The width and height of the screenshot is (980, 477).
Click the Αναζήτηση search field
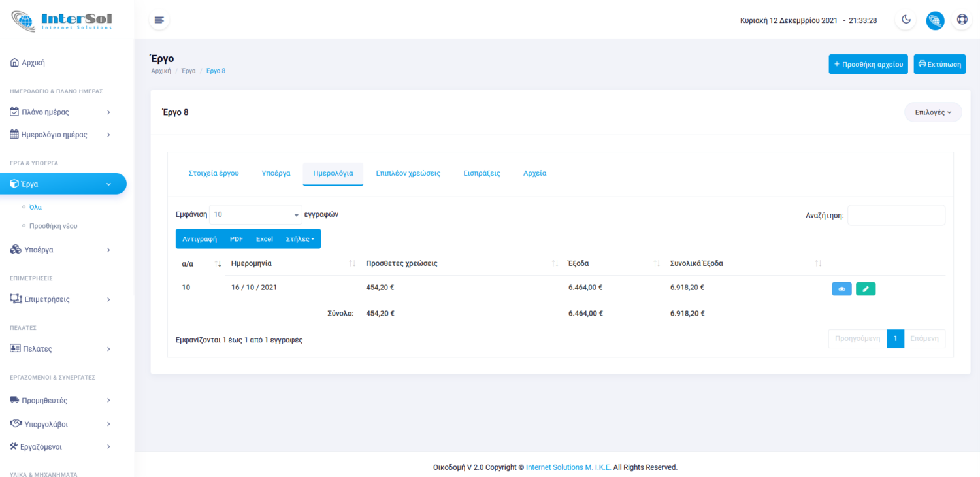[896, 215]
